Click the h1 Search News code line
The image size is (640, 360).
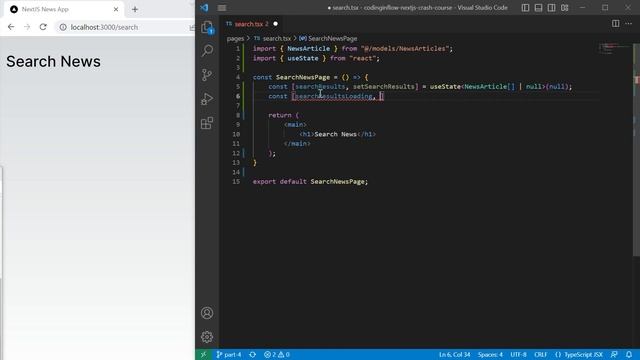click(x=338, y=134)
